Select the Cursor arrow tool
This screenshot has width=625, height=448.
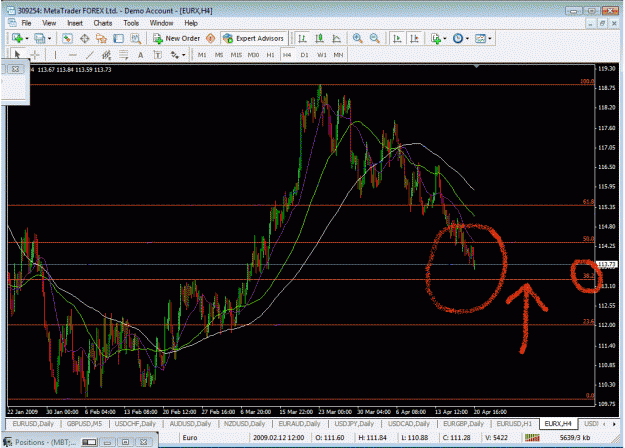[x=17, y=55]
